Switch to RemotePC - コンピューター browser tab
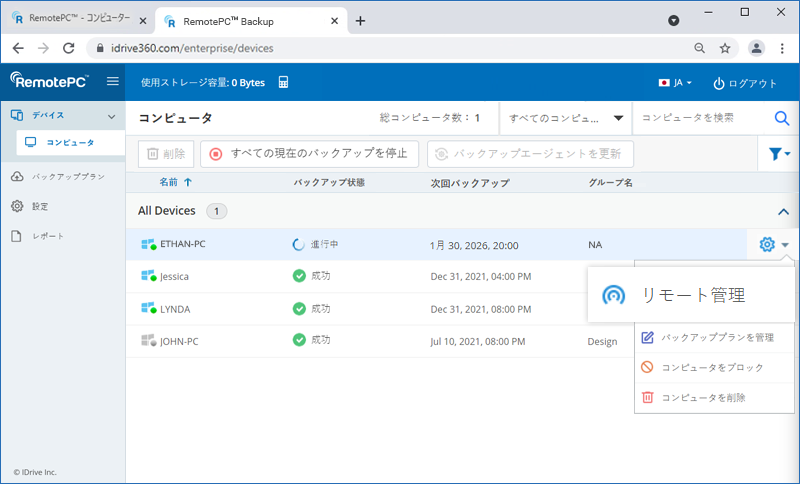 pyautogui.click(x=79, y=18)
